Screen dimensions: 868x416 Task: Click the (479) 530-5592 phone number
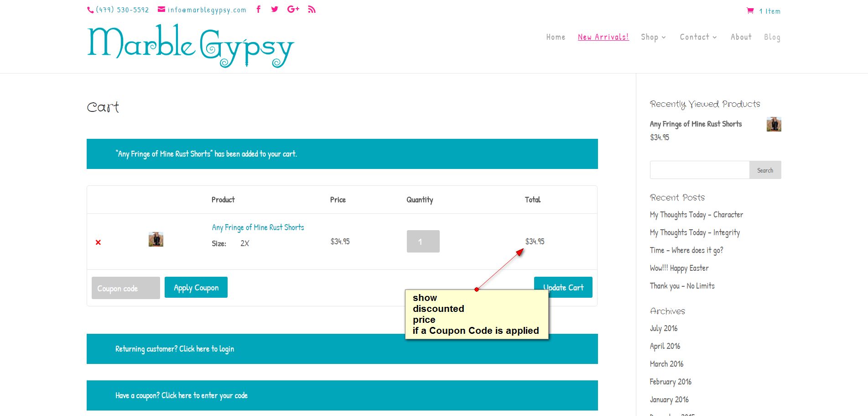122,10
